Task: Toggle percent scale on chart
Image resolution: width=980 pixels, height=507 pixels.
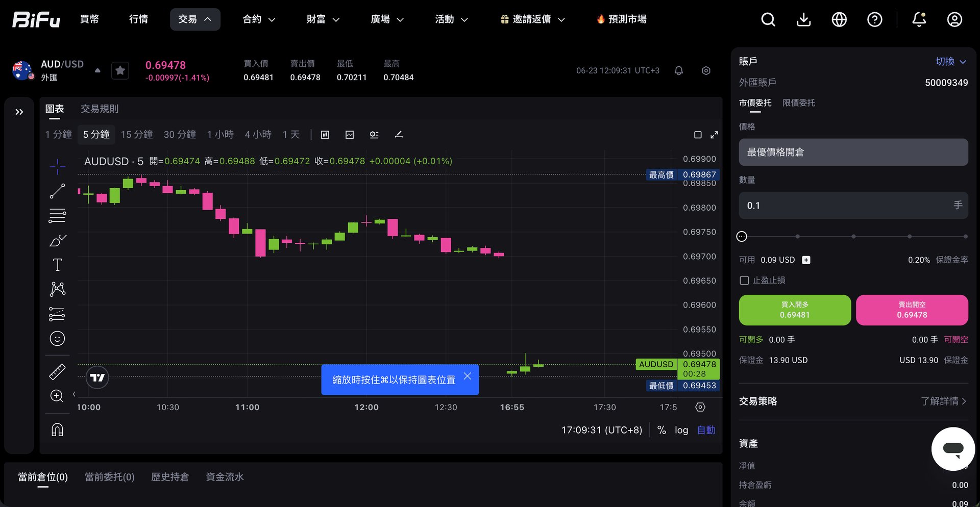Action: (661, 430)
